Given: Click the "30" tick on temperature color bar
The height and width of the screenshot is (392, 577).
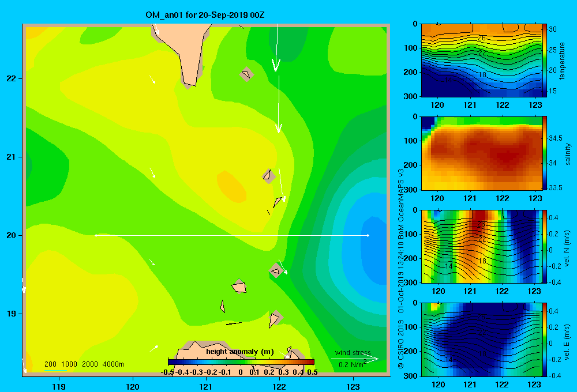Looking at the screenshot, I should pyautogui.click(x=553, y=29).
